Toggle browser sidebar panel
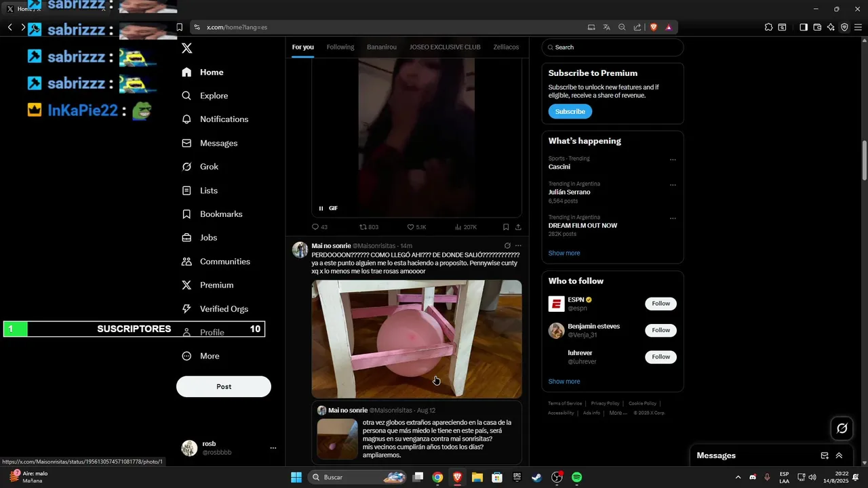This screenshot has width=868, height=488. (x=803, y=27)
